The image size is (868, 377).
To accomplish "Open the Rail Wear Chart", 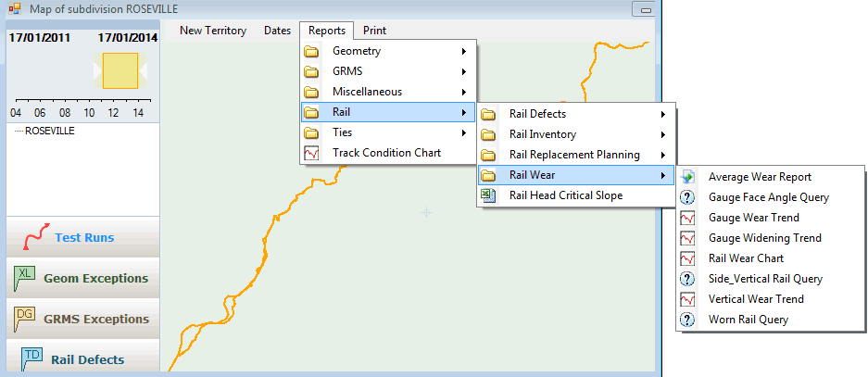I will coord(745,258).
